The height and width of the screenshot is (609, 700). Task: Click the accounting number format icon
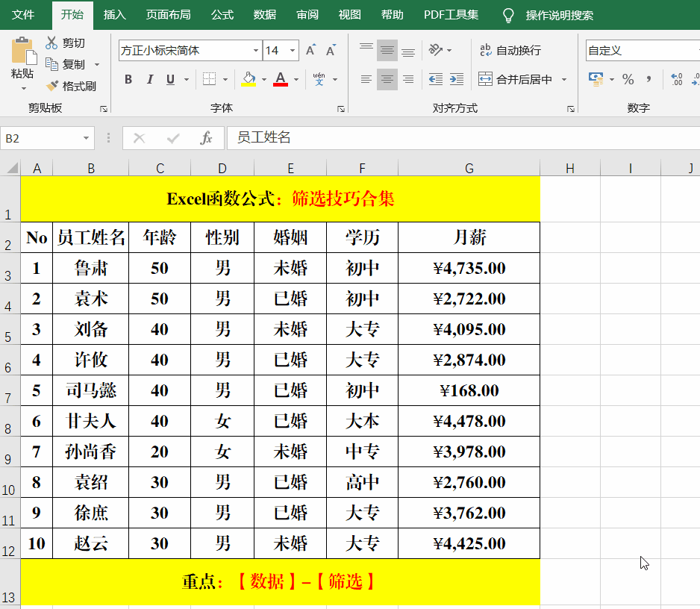tap(596, 79)
